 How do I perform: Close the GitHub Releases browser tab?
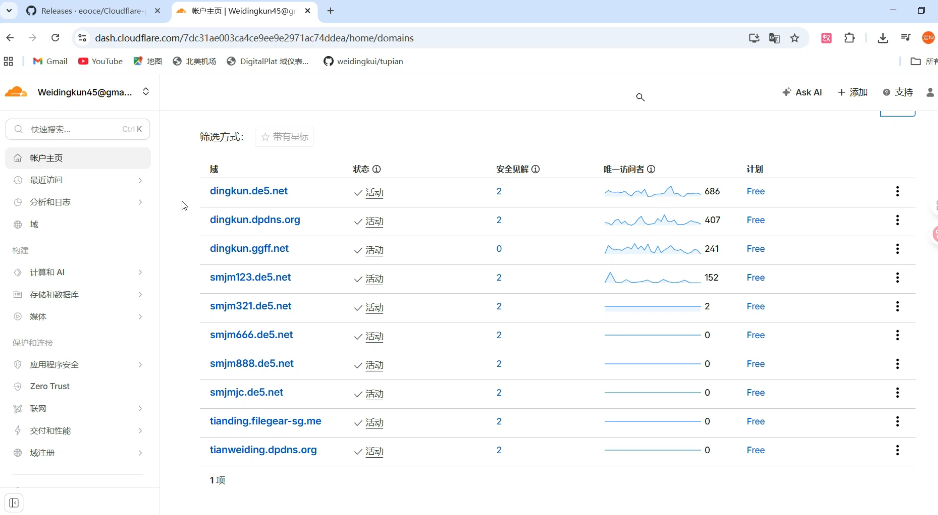point(157,11)
